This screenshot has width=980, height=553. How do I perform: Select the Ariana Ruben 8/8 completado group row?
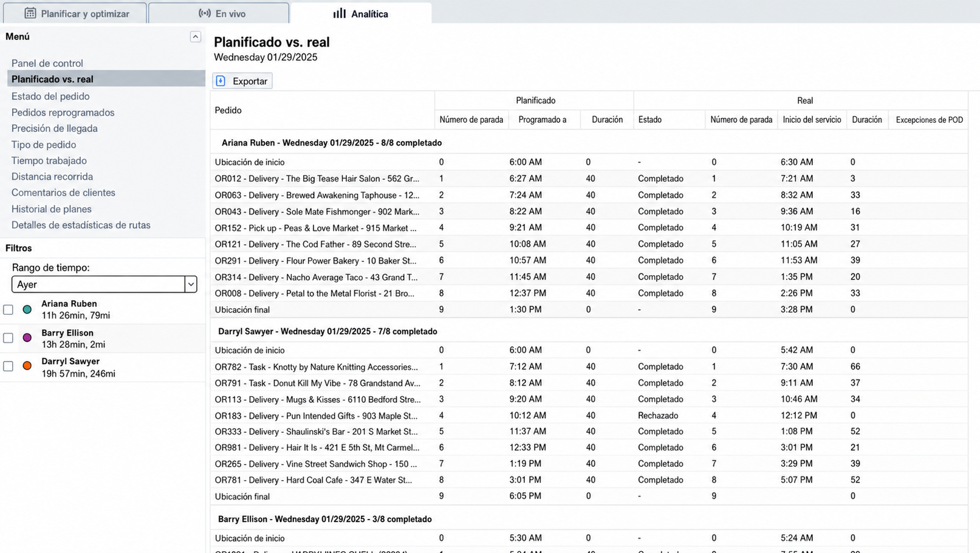pyautogui.click(x=589, y=143)
